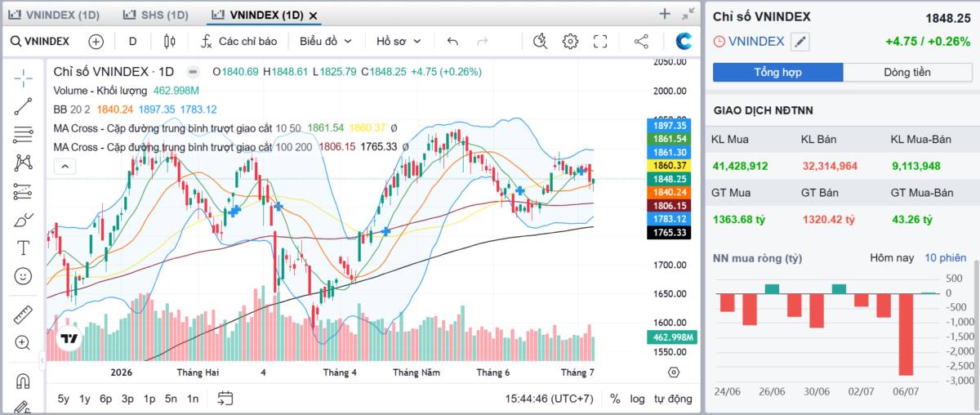Activate the zoom-in tool
This screenshot has width=980, height=415.
coord(23,343)
